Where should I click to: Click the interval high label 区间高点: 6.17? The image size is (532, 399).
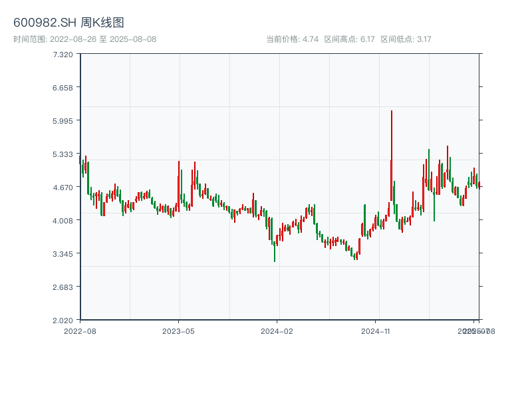pos(349,39)
